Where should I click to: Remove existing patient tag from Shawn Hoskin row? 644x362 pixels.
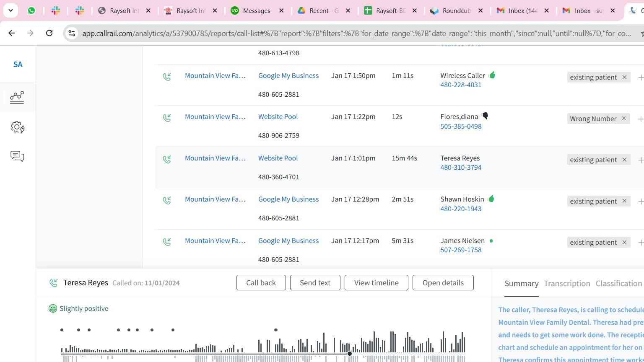(x=624, y=201)
